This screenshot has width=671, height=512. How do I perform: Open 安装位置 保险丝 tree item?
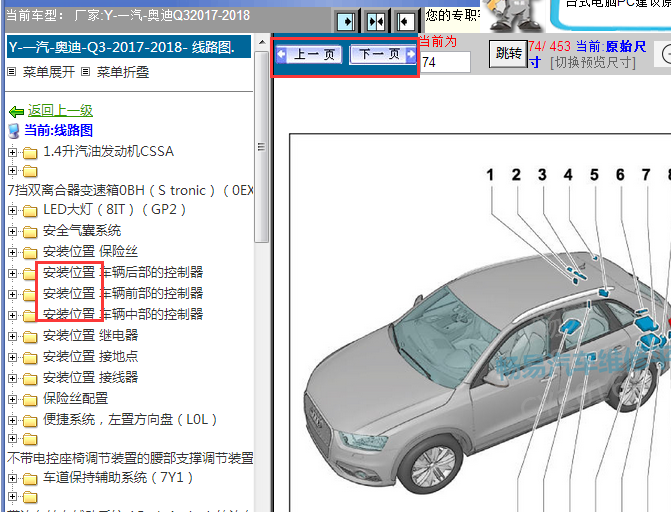coord(90,251)
